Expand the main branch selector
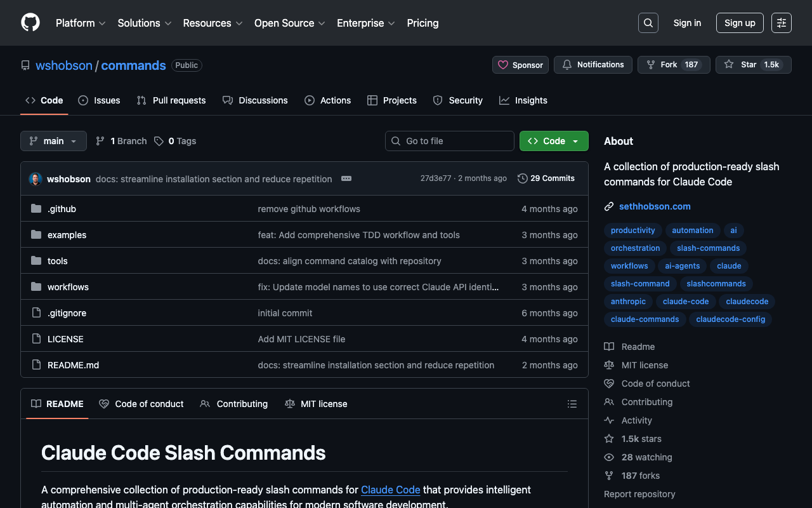Viewport: 812px width, 508px height. (x=53, y=141)
